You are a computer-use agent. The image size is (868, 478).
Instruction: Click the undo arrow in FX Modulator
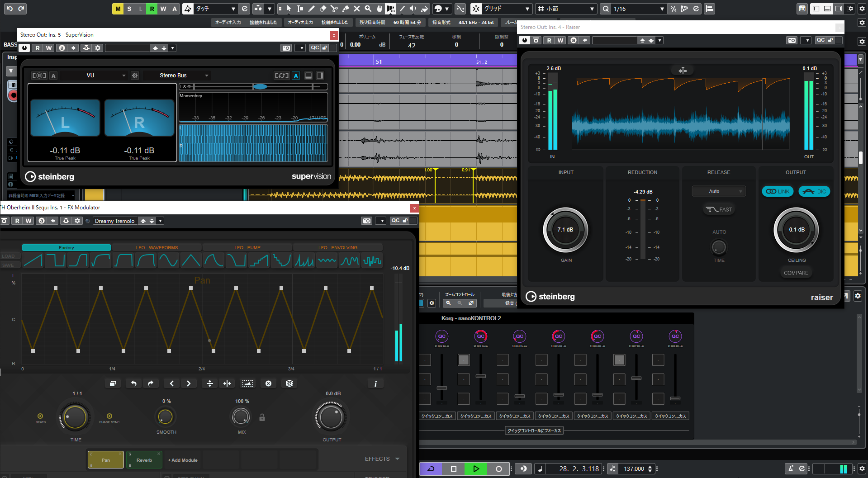pos(133,383)
